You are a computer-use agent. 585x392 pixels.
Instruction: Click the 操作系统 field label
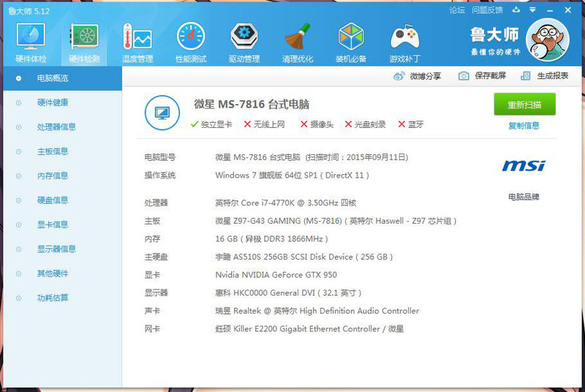click(x=160, y=175)
